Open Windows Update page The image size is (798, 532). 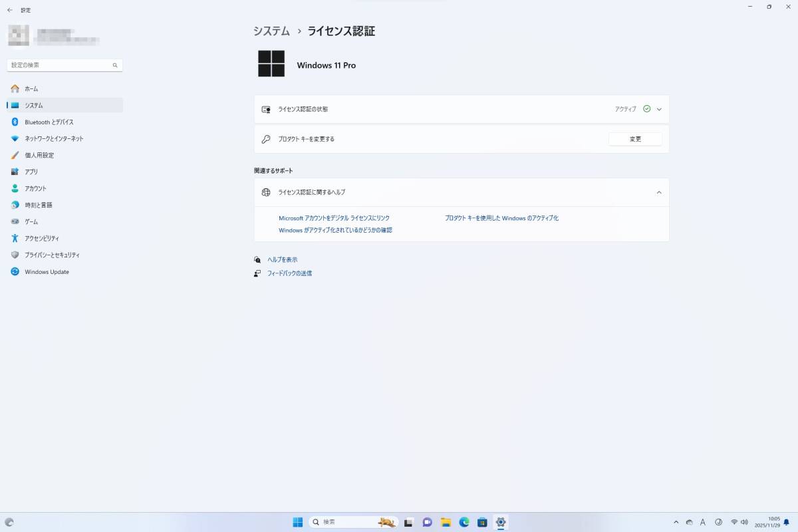pos(47,272)
